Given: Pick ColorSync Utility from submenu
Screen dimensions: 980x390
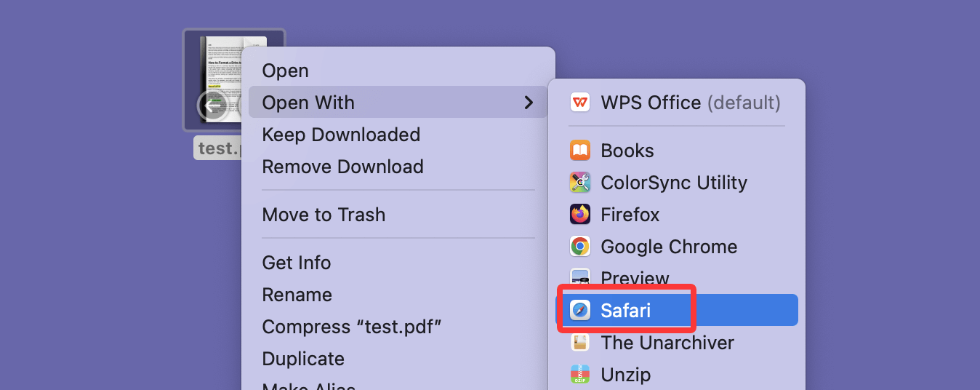Looking at the screenshot, I should click(x=677, y=183).
